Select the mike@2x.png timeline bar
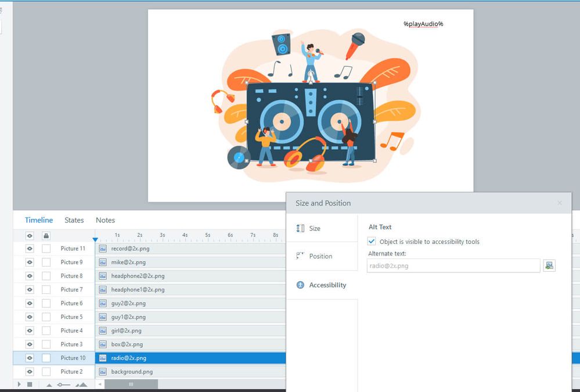The width and height of the screenshot is (580, 392). pos(190,262)
